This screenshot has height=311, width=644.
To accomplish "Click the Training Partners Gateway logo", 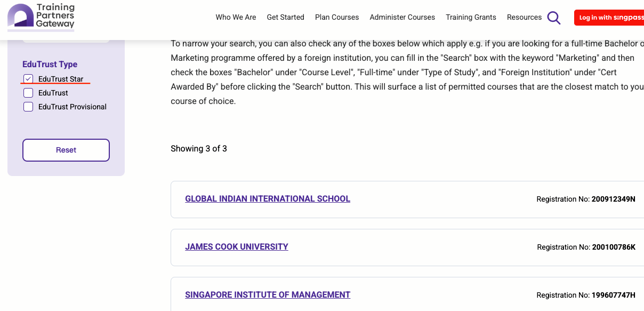I will point(41,16).
